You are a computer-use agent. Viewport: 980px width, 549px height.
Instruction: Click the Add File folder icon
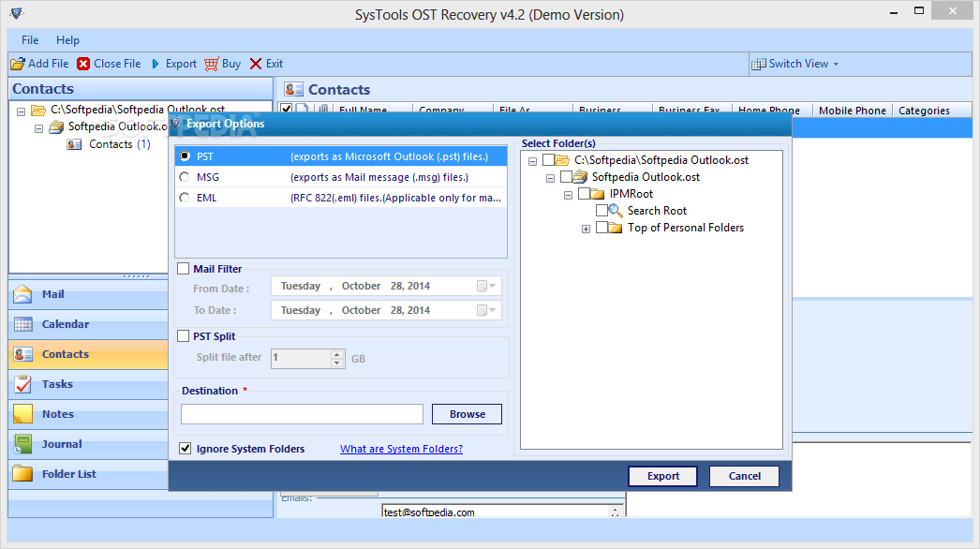click(x=18, y=64)
